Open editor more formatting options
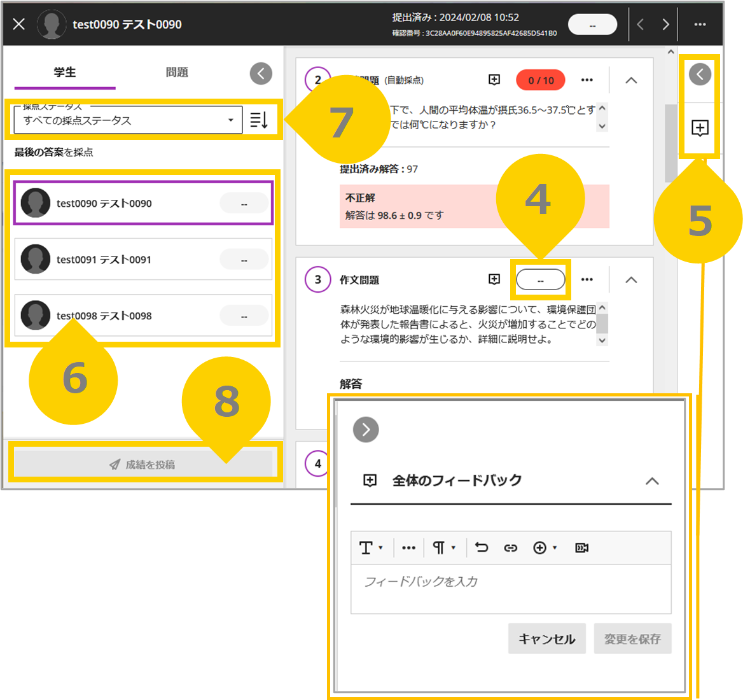 pos(408,548)
